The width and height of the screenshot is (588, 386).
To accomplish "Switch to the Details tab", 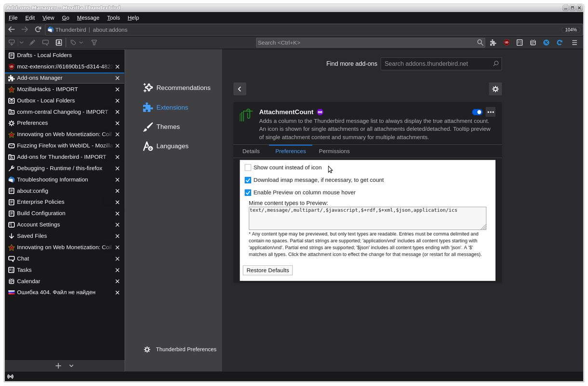I will pyautogui.click(x=251, y=151).
